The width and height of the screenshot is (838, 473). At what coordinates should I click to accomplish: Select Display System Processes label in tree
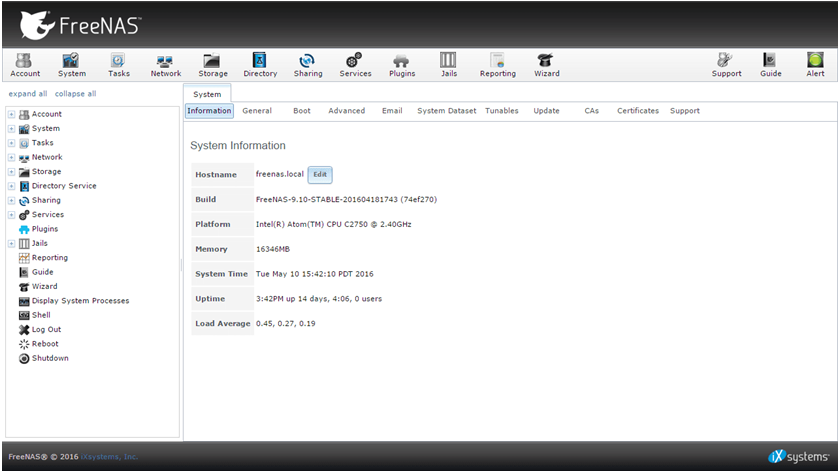(80, 301)
